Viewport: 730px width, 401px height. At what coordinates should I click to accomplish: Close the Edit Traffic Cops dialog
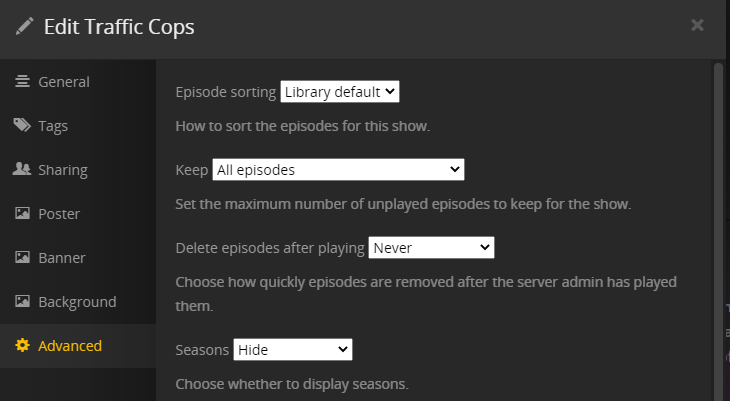pos(697,25)
